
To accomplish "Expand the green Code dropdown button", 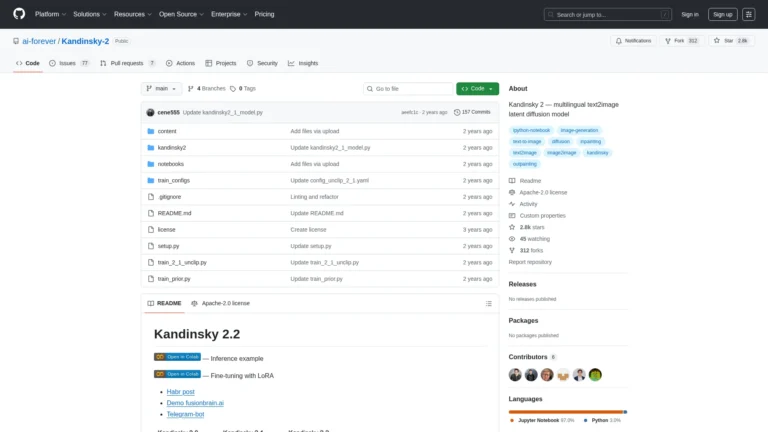I will pyautogui.click(x=477, y=89).
